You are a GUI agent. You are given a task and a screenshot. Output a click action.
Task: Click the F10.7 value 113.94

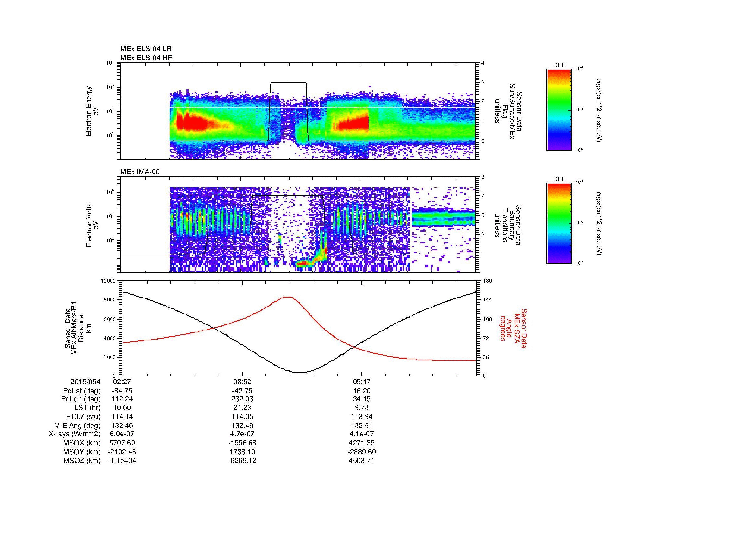pyautogui.click(x=362, y=416)
